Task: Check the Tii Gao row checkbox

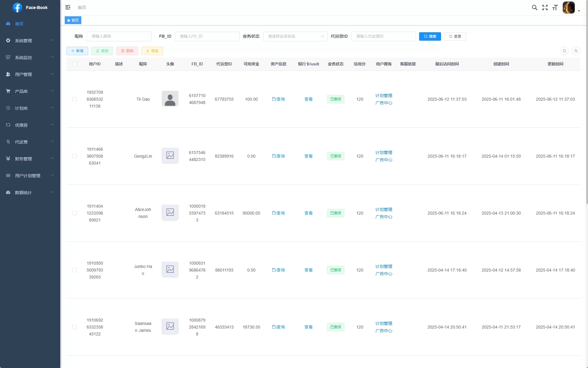Action: (x=75, y=99)
